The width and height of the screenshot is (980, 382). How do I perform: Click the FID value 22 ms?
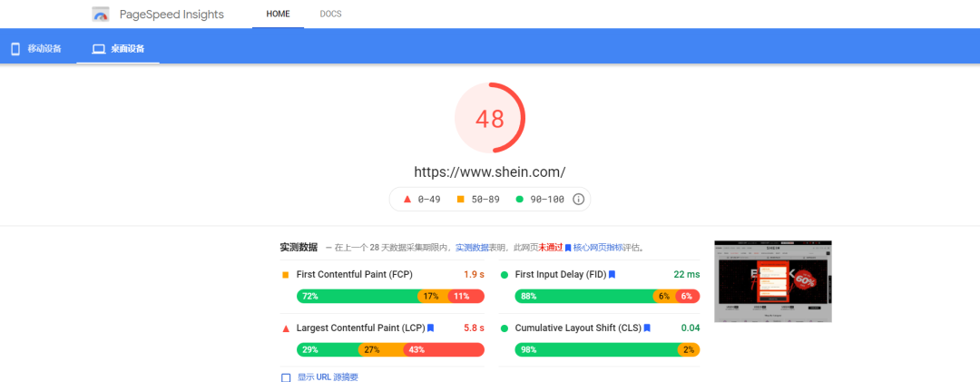pyautogui.click(x=687, y=274)
